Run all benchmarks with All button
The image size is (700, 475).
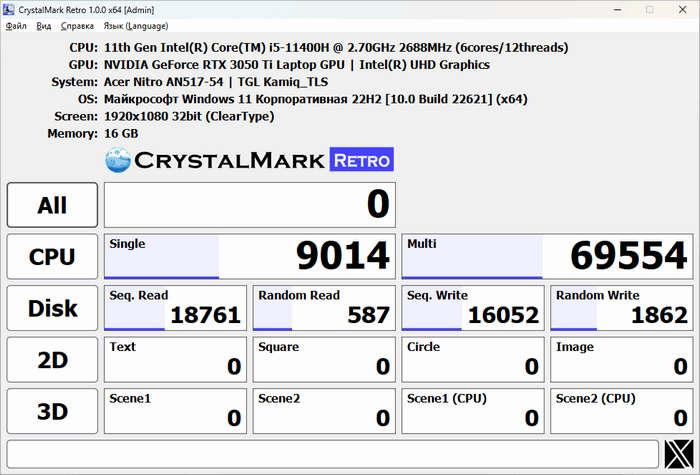click(52, 205)
